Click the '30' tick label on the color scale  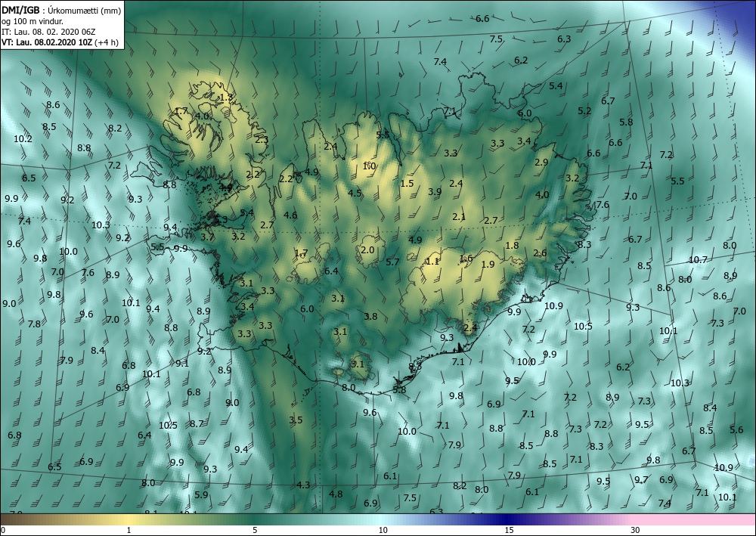click(636, 530)
